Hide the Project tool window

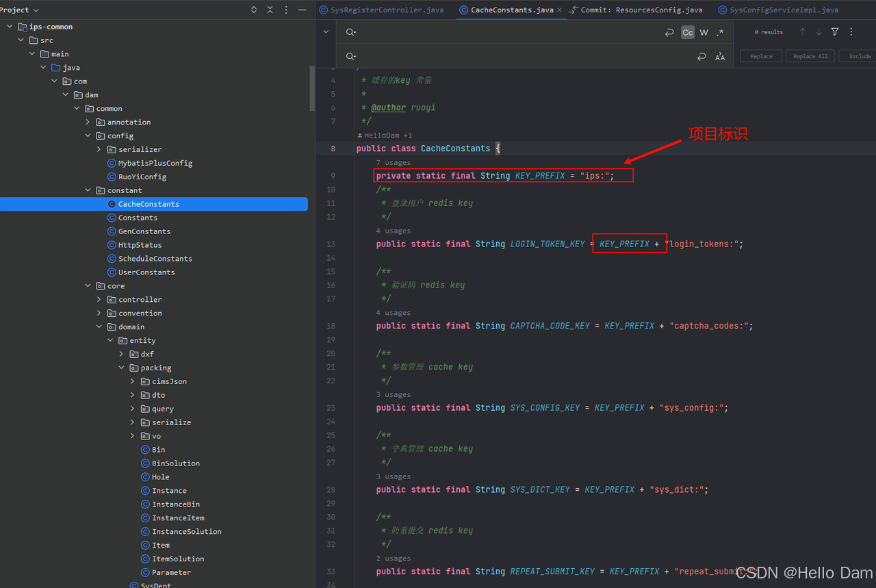(x=302, y=10)
